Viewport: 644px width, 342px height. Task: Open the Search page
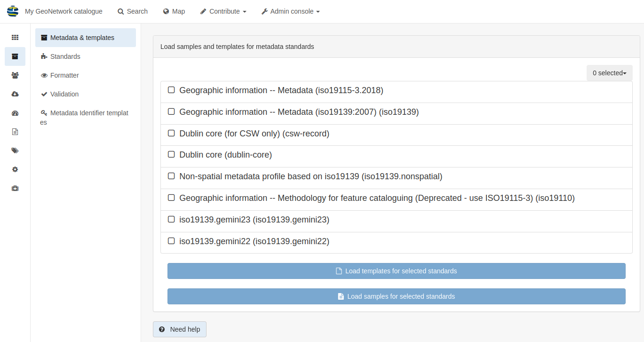(x=133, y=11)
